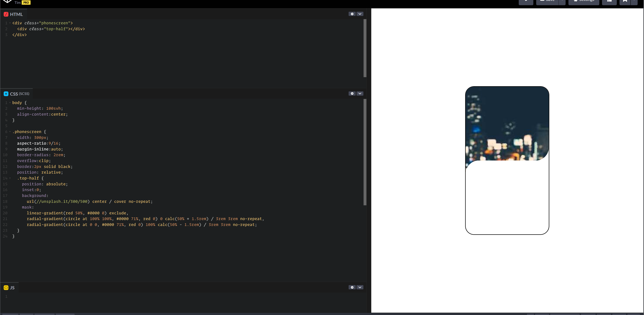The image size is (644, 315).
Task: Open the HTML editor settings gear
Action: (x=352, y=14)
